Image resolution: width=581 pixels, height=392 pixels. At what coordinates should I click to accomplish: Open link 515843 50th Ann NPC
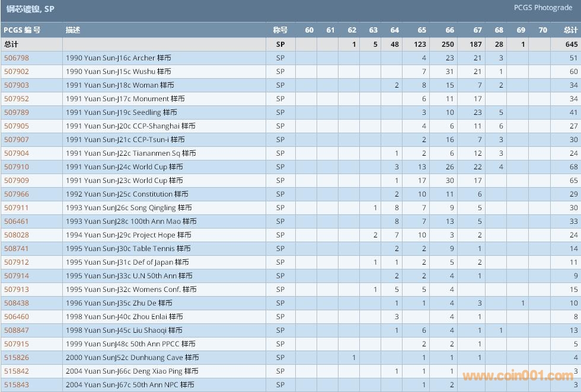point(17,385)
